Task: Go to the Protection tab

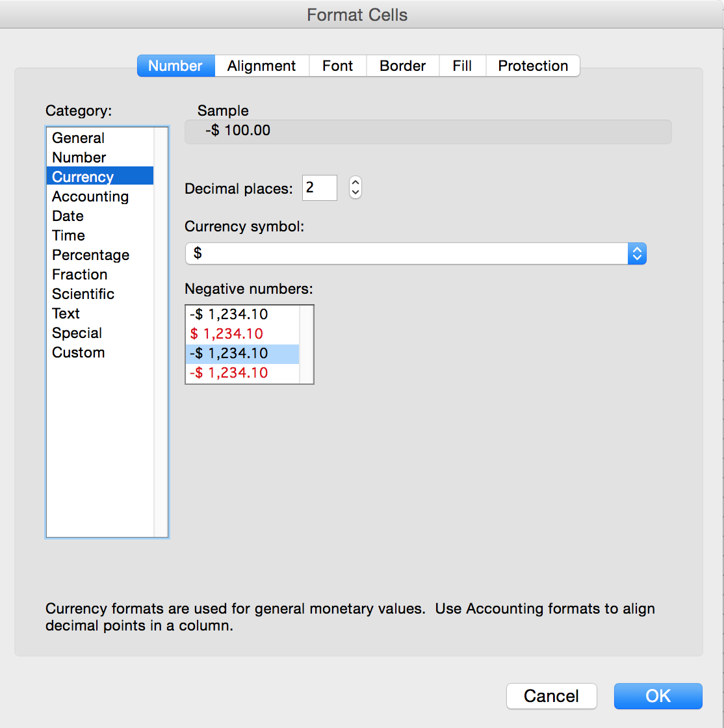Action: pos(533,66)
